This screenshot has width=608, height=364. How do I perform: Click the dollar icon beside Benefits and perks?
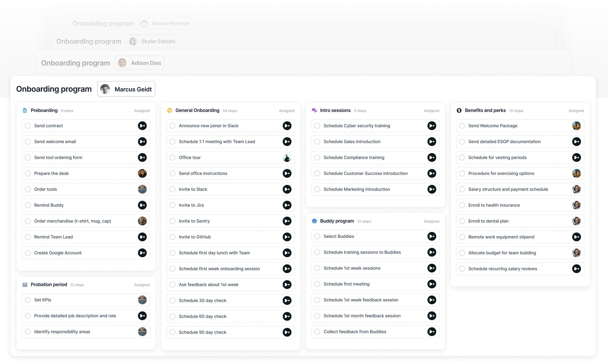pos(459,111)
